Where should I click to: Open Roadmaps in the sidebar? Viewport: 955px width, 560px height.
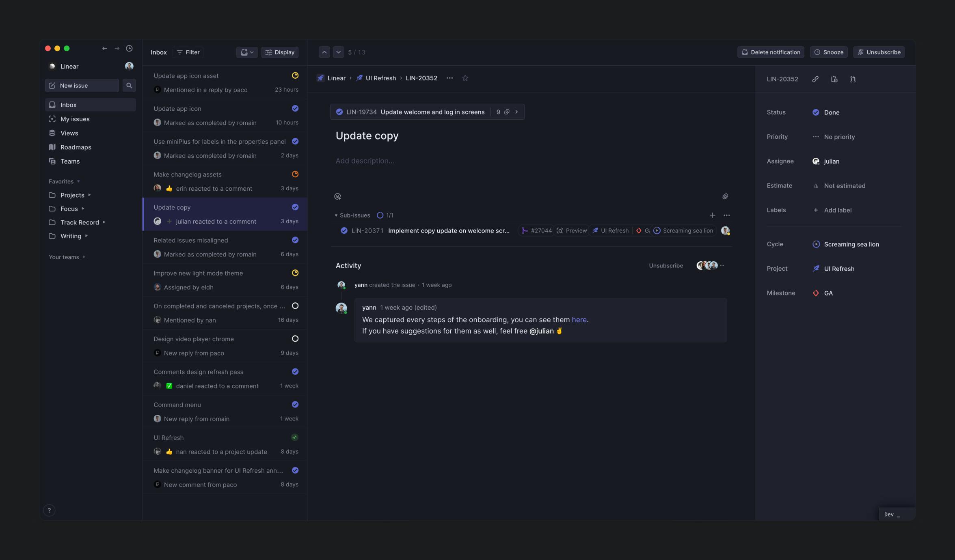tap(90, 147)
